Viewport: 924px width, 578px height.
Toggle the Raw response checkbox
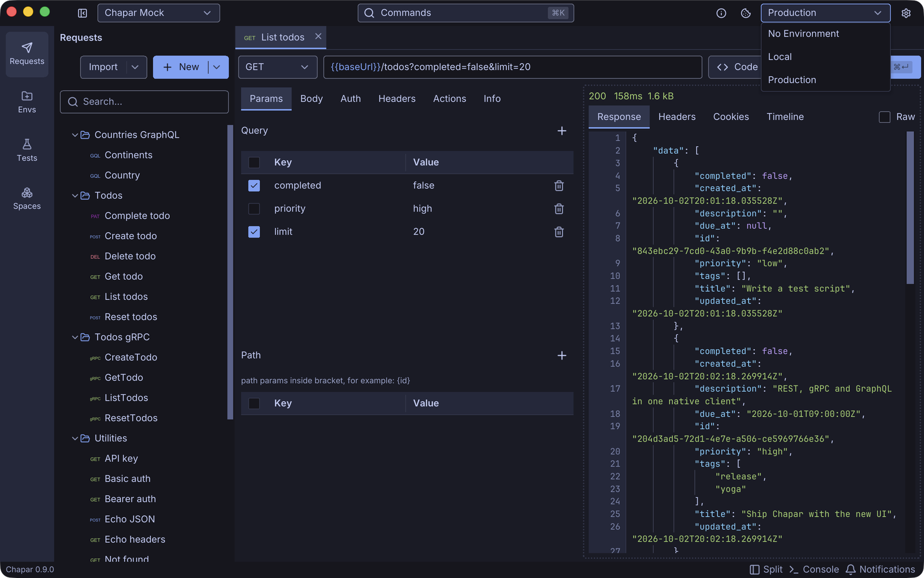pos(884,117)
